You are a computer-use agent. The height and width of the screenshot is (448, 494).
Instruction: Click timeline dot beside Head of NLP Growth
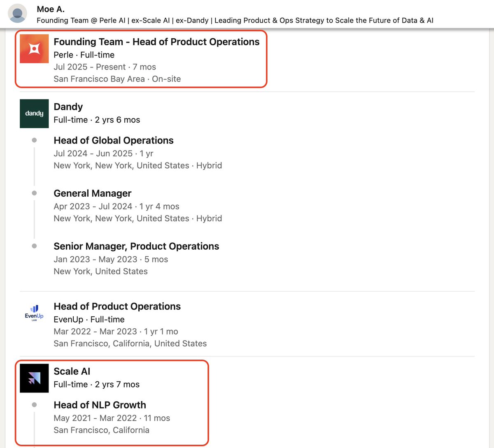[x=34, y=405]
